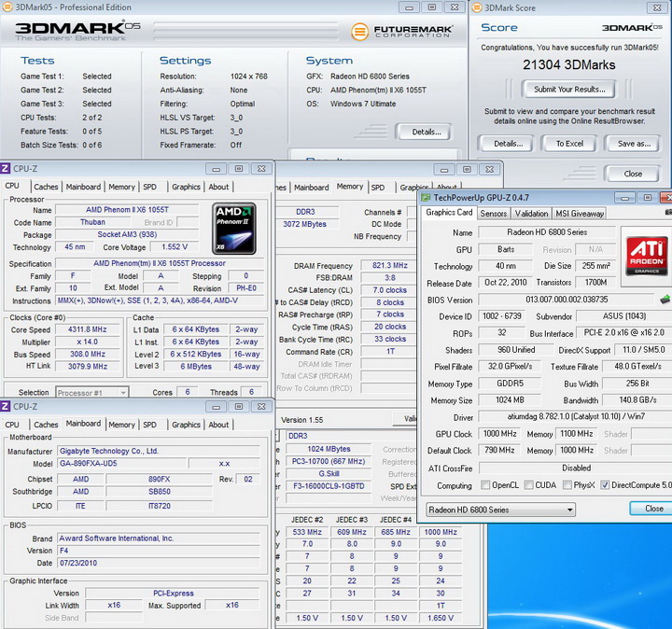Click the motherboard model GA-890FXA-UD5
The image size is (672, 629).
[x=121, y=463]
